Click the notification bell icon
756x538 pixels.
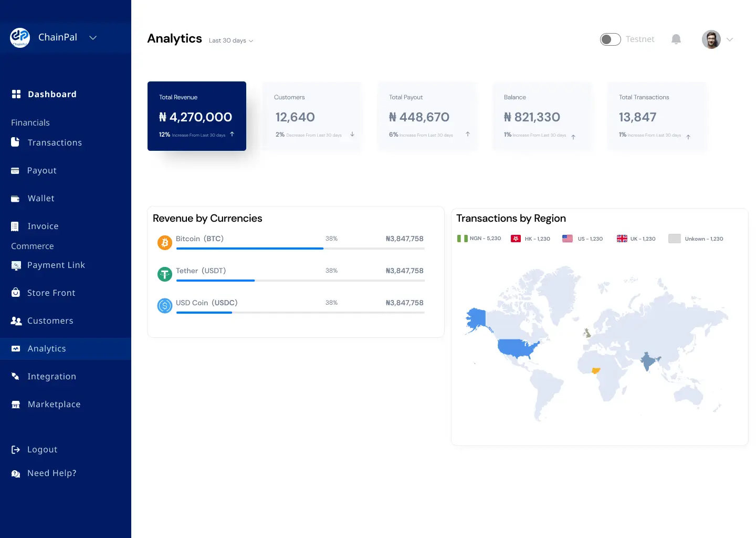click(676, 39)
